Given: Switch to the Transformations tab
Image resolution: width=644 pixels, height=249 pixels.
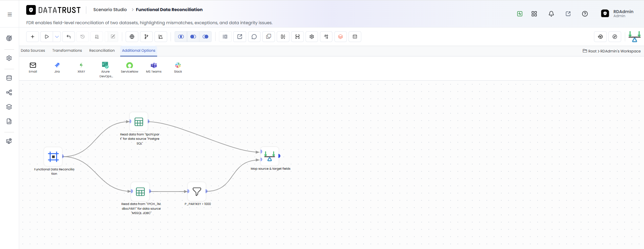Looking at the screenshot, I should click(67, 50).
